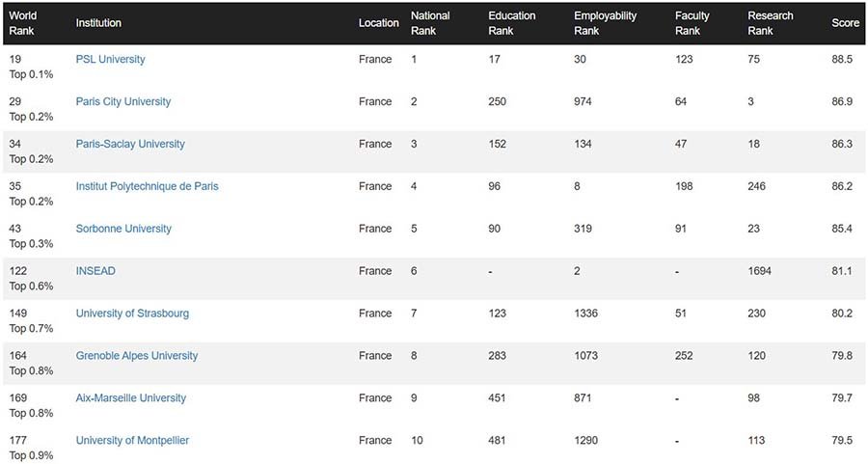This screenshot has height=464, width=868.
Task: Select the Sorbonne University link
Action: click(x=123, y=230)
